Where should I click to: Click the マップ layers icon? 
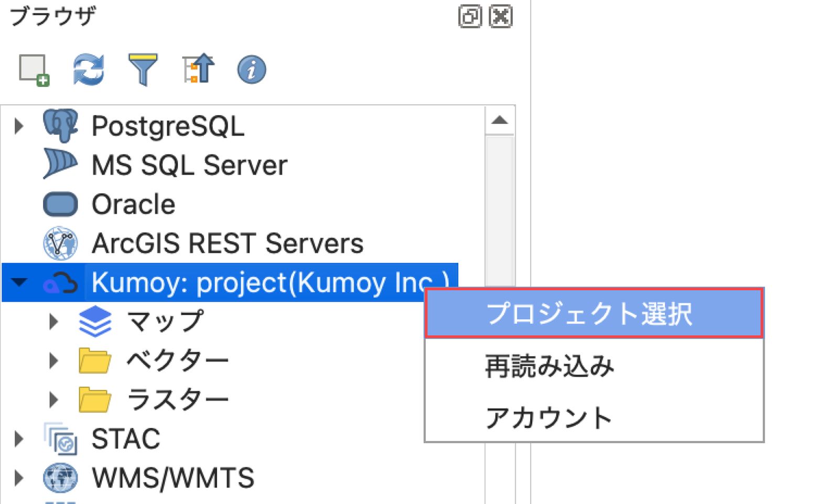95,321
